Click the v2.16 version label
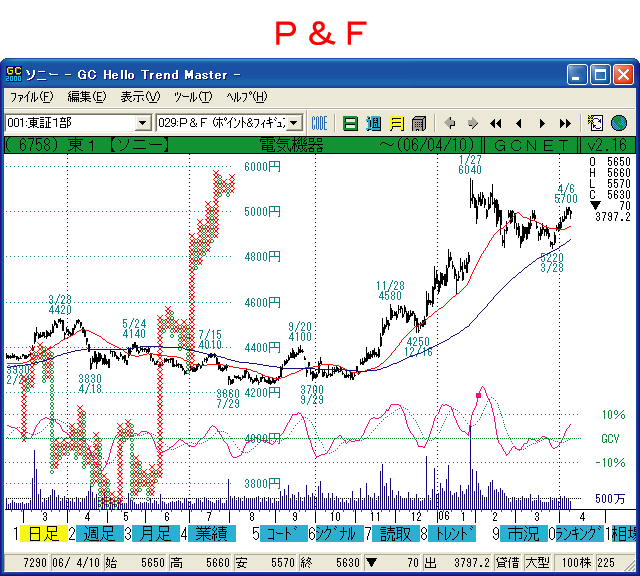Viewport: 640px width, 576px height. click(x=607, y=145)
